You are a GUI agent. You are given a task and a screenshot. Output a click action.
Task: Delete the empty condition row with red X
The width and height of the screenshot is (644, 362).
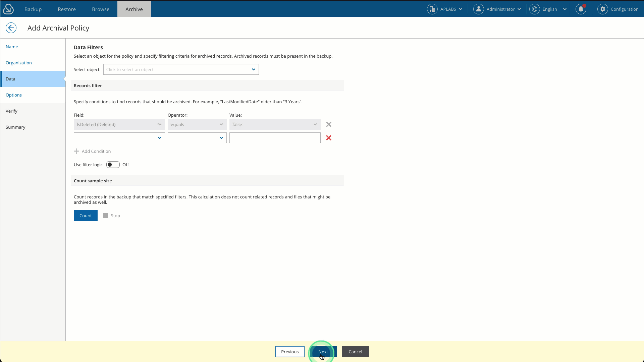[x=329, y=138]
